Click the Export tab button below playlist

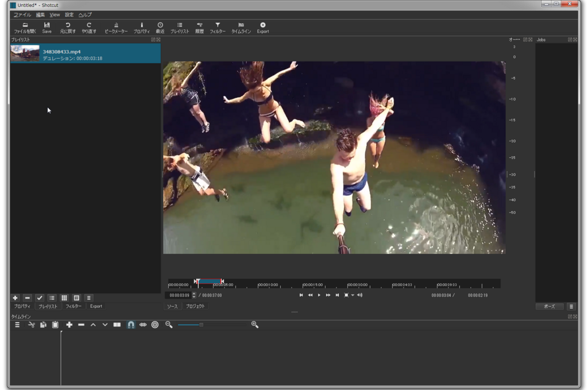pos(96,306)
